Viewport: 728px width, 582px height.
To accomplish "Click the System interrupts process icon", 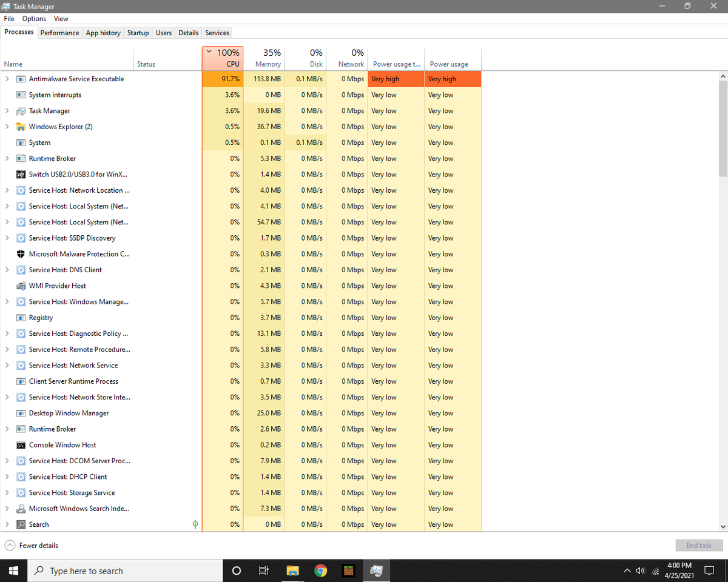I will coord(21,95).
